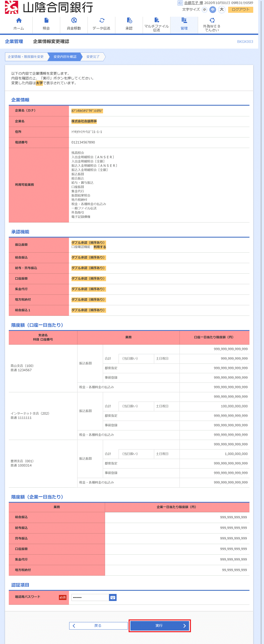264x644 pixels.
Task: Set font size to 小
Action: pos(204,10)
